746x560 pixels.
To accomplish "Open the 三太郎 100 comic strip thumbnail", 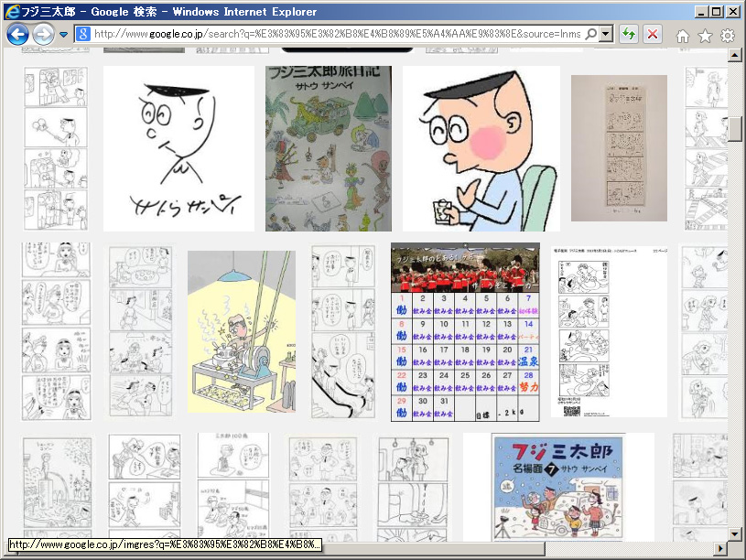I will coord(233,486).
